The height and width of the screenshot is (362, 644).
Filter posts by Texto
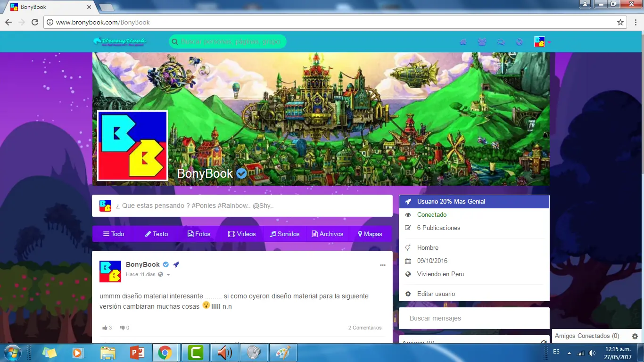click(x=157, y=234)
